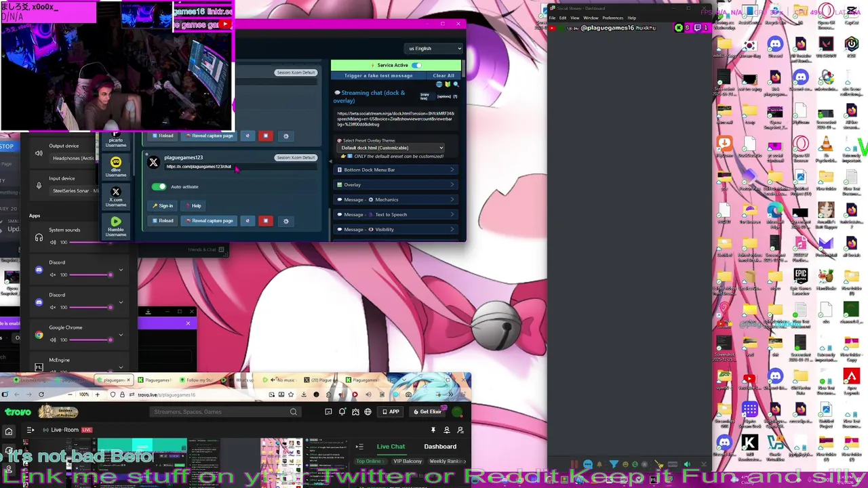This screenshot has height=488, width=868.
Task: Click the download icon in small dark window
Action: click(148, 312)
